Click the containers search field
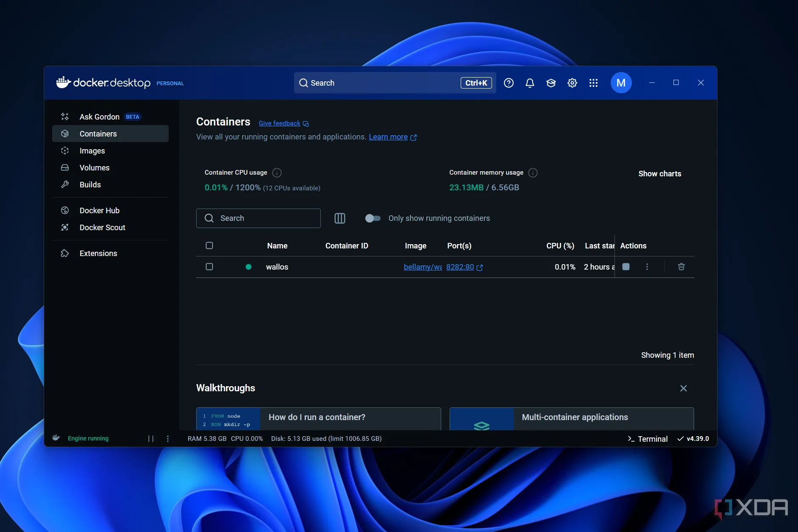 259,218
